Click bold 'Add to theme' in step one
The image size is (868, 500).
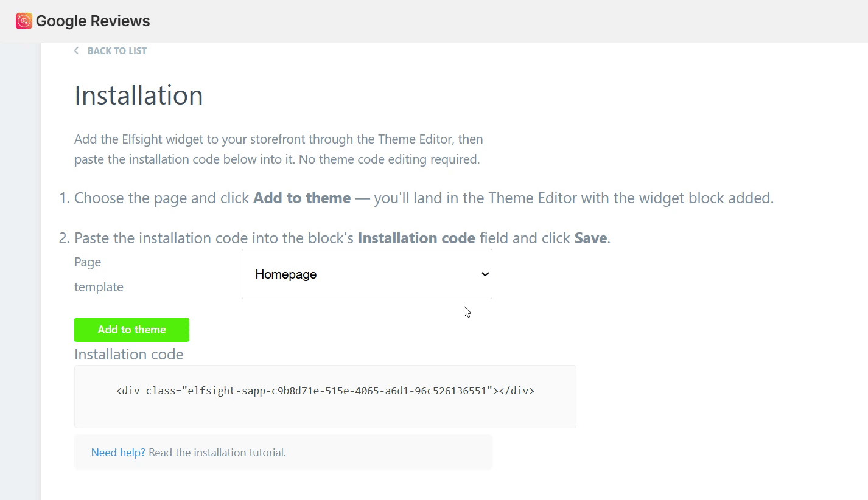(302, 198)
